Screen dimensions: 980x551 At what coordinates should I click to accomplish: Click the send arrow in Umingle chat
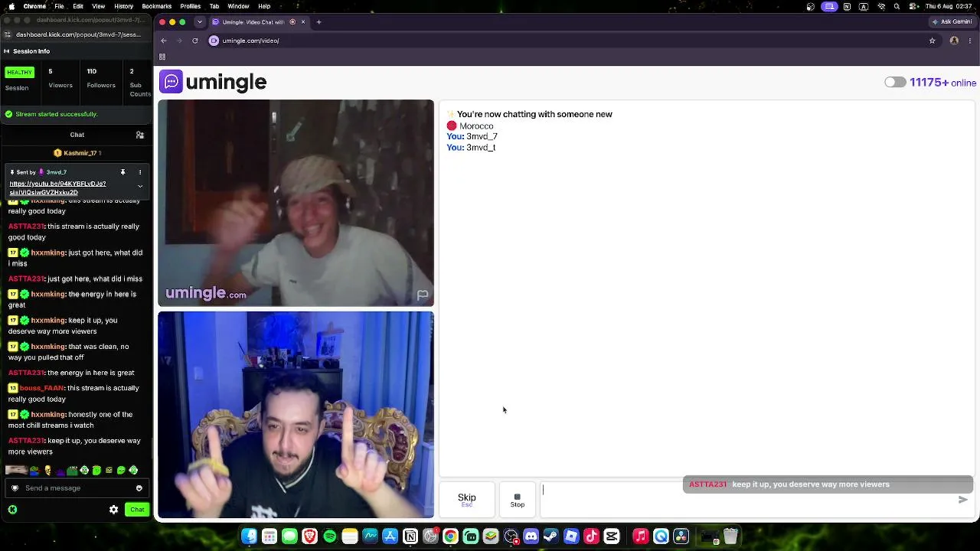[963, 500]
